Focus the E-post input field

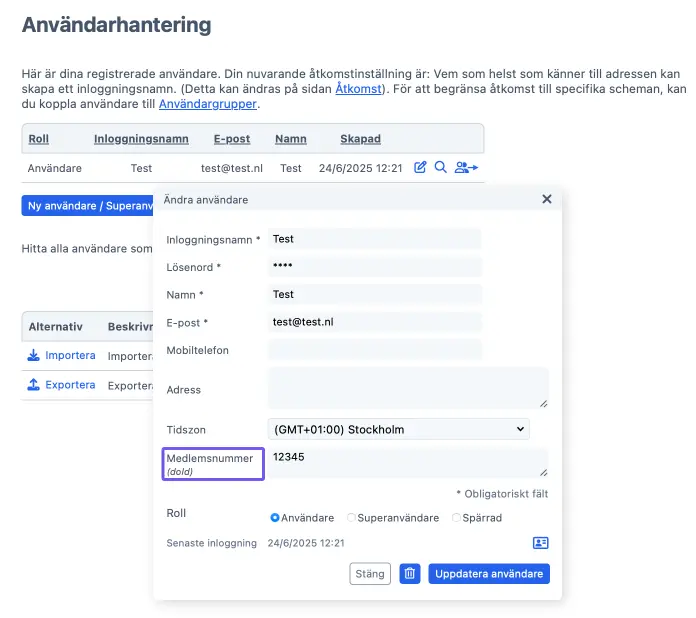(375, 322)
